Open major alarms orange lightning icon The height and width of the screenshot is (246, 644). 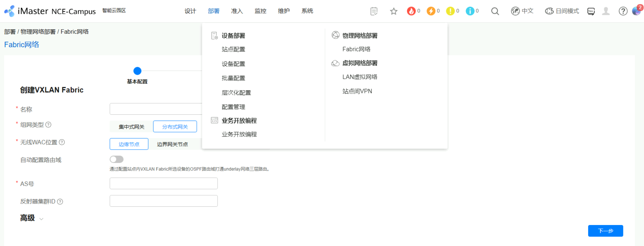431,11
